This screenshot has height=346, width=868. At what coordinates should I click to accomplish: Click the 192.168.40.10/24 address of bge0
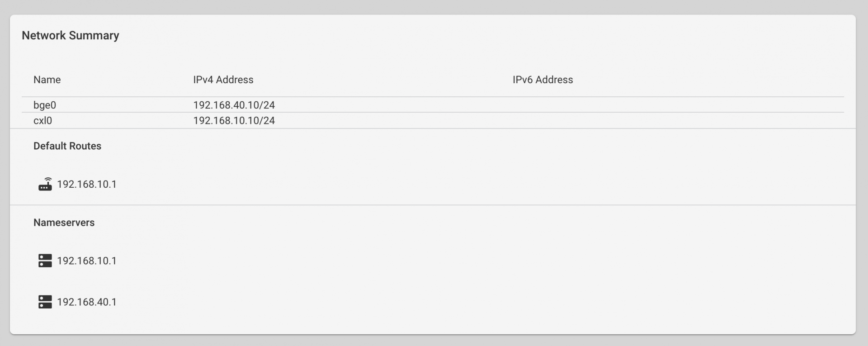pyautogui.click(x=234, y=105)
